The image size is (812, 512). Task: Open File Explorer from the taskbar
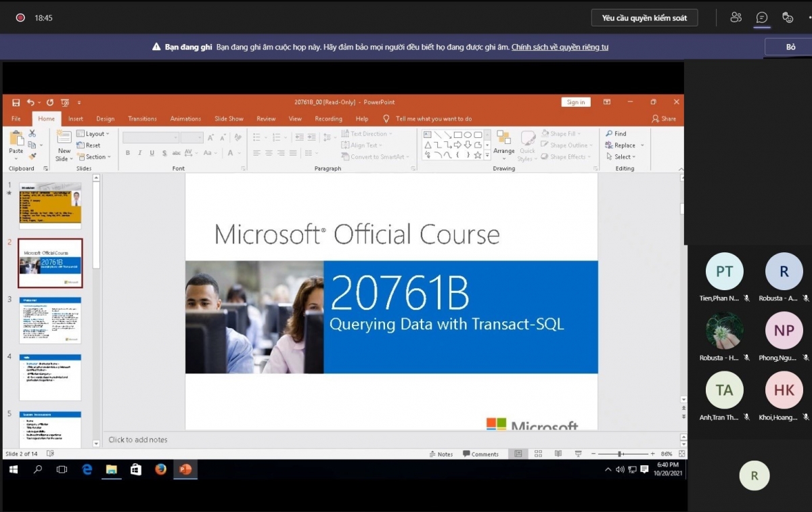[x=112, y=469]
